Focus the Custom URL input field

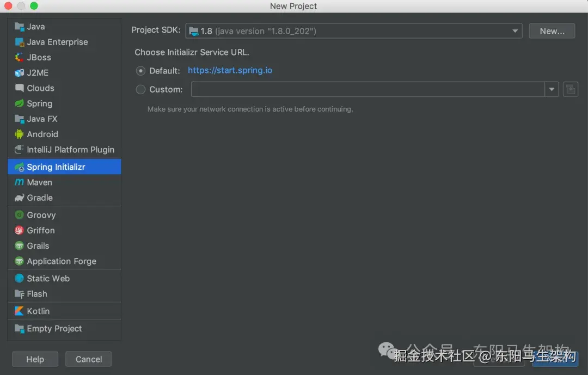(x=368, y=89)
